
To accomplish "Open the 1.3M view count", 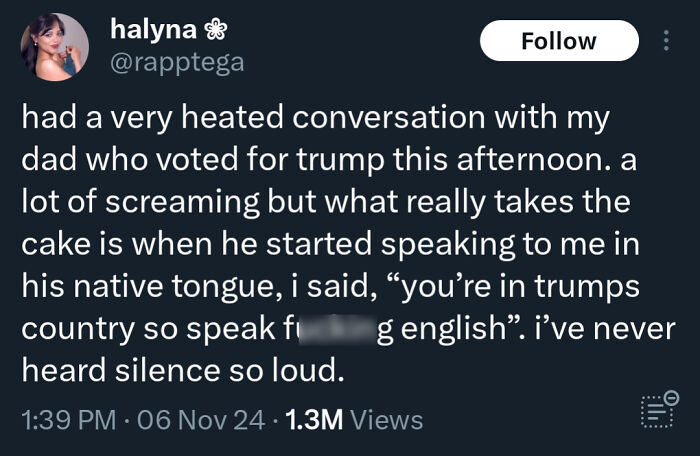I will pyautogui.click(x=314, y=420).
